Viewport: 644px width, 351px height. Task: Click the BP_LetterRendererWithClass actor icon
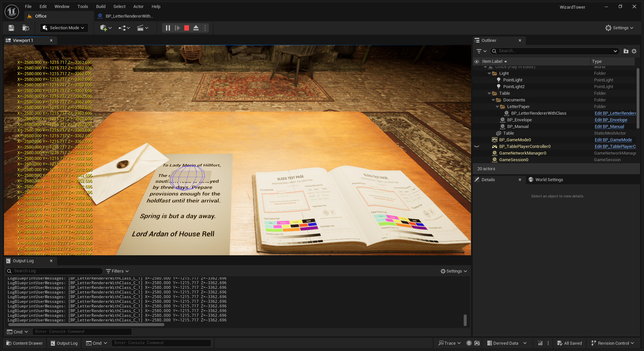(506, 113)
